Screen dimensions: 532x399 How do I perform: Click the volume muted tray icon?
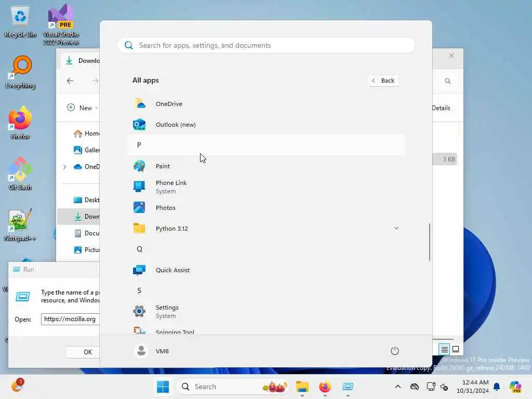point(444,387)
